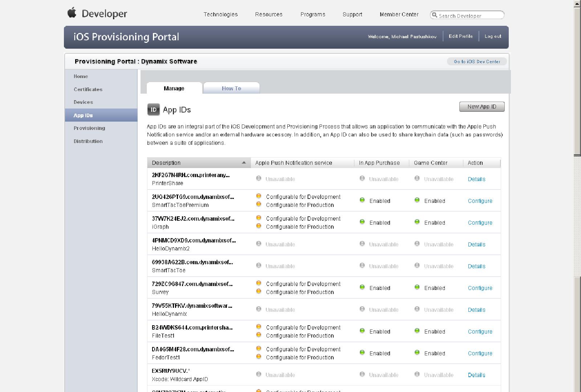Click SmartTacToe In App Purchase grey dot
The image size is (581, 392).
coord(362,265)
